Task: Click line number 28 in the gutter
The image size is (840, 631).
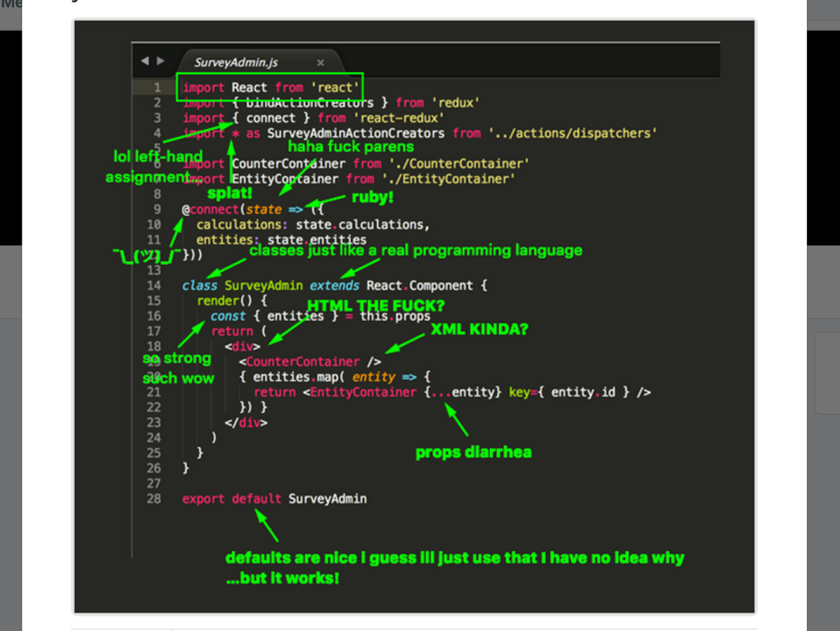Action: 153,499
